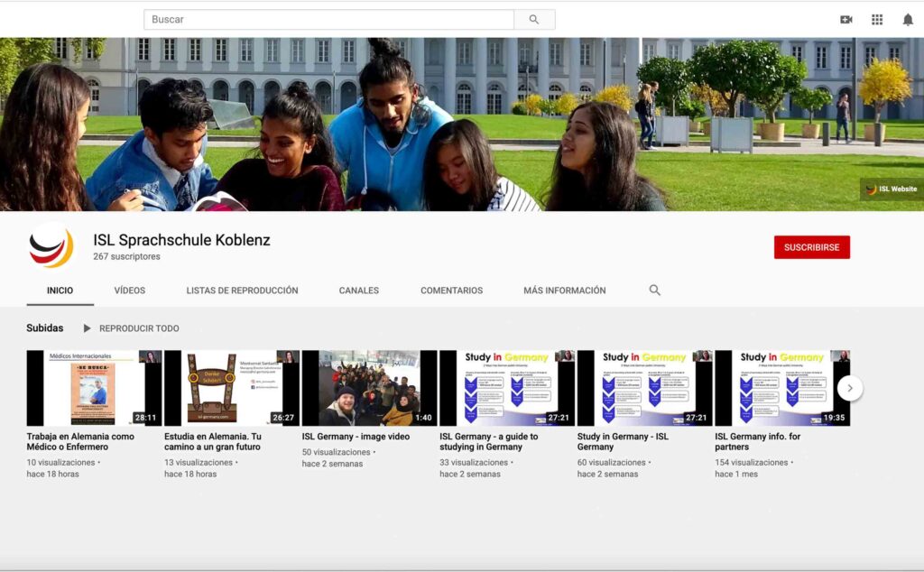The height and width of the screenshot is (572, 924).
Task: Click the '60 visualizaciones' text
Action: pos(612,463)
